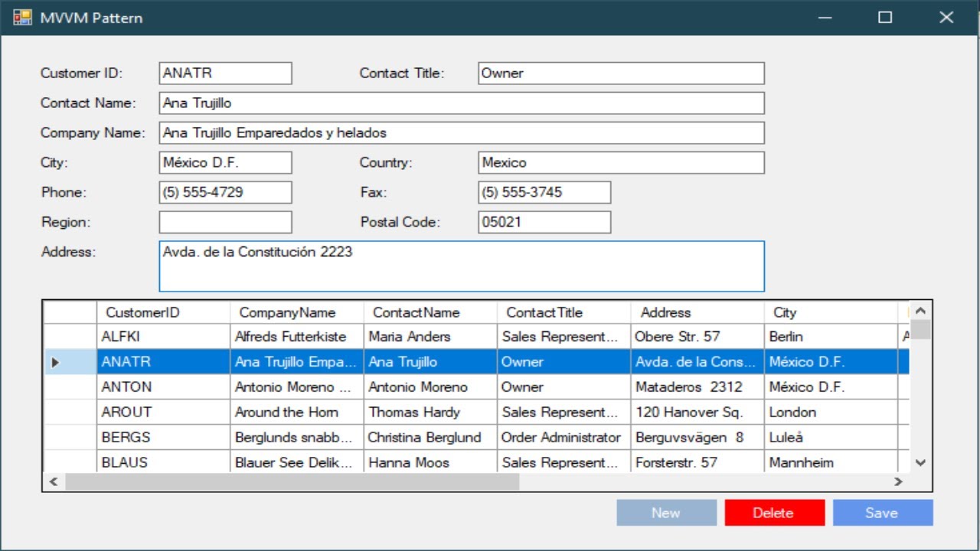Maximize the MVVM Pattern window
Viewport: 980px width, 551px height.
885,17
